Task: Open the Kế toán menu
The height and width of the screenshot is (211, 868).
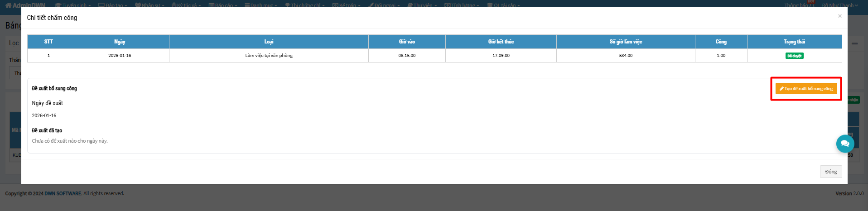Action: pos(347,5)
